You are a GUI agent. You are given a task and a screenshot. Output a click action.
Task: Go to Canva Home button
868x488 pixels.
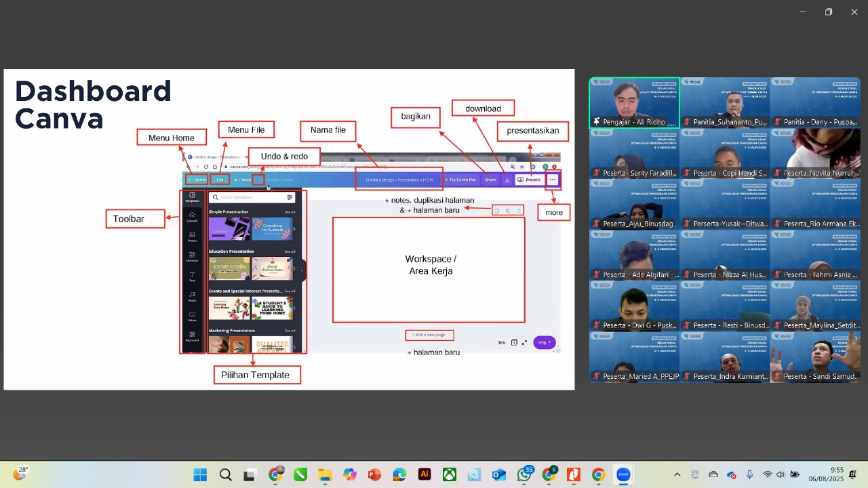pos(197,180)
